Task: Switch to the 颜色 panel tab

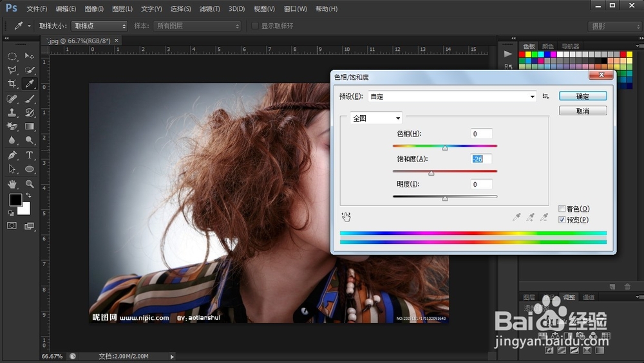Action: click(x=548, y=46)
